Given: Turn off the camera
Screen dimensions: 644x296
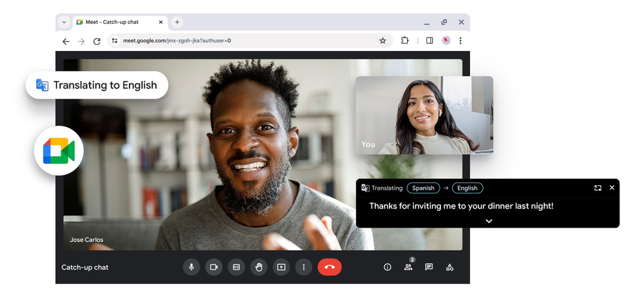Looking at the screenshot, I should point(214,267).
